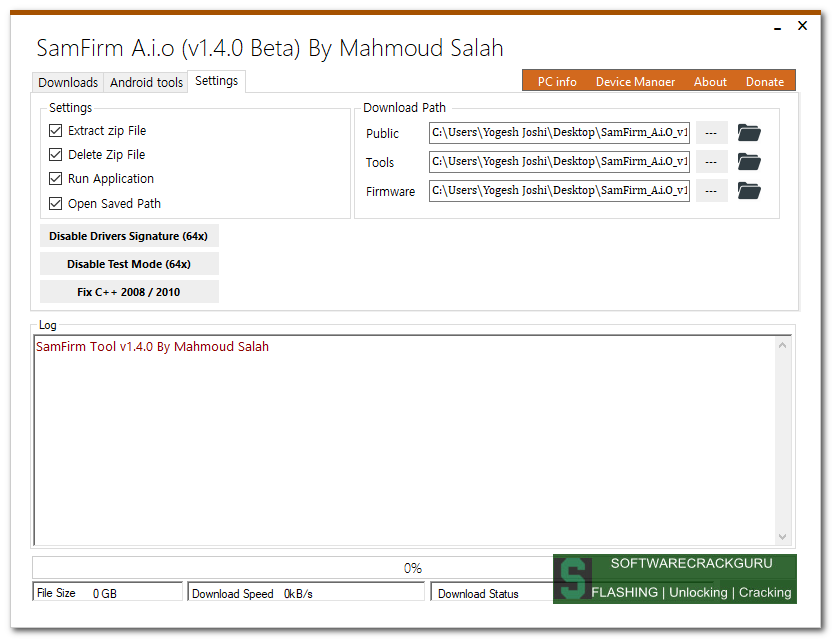Image resolution: width=832 pixels, height=639 pixels.
Task: Click the Tools download path field
Action: (559, 161)
